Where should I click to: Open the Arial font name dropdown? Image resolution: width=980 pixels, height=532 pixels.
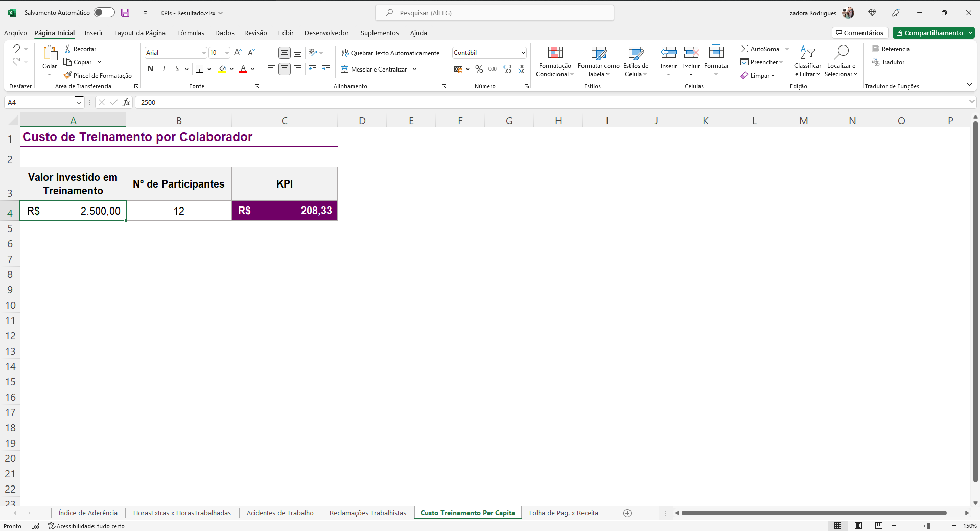coord(204,53)
